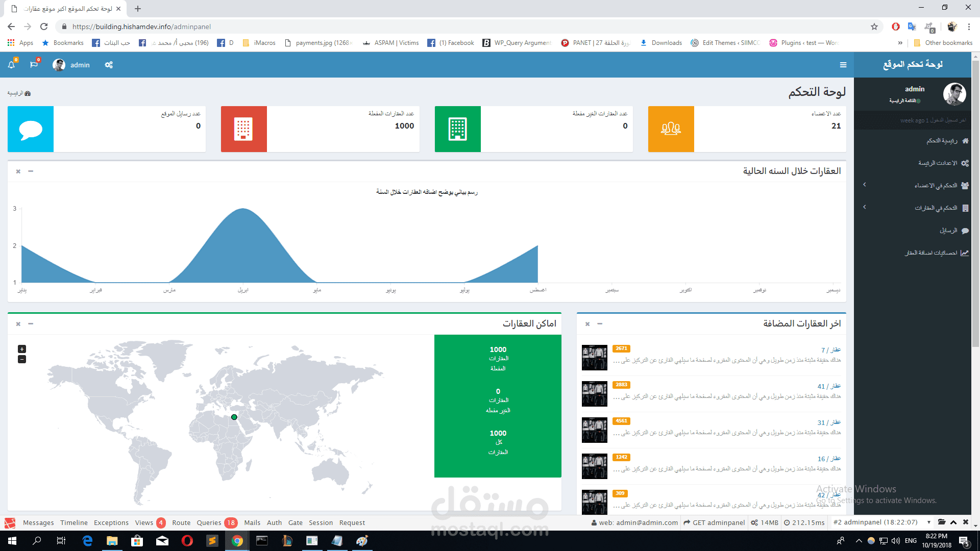
Task: Open a new Chrome tab
Action: coord(138,9)
